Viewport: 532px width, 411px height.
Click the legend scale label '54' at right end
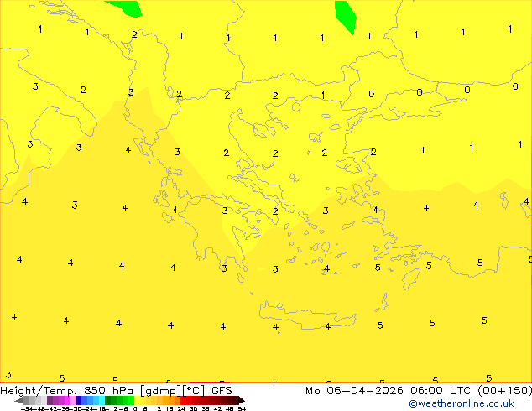point(242,408)
